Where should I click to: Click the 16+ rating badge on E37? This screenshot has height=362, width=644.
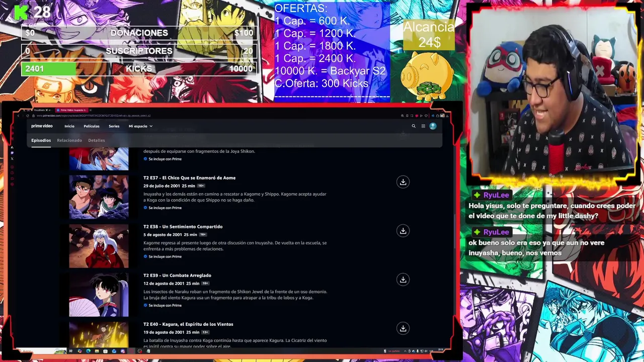pos(201,186)
